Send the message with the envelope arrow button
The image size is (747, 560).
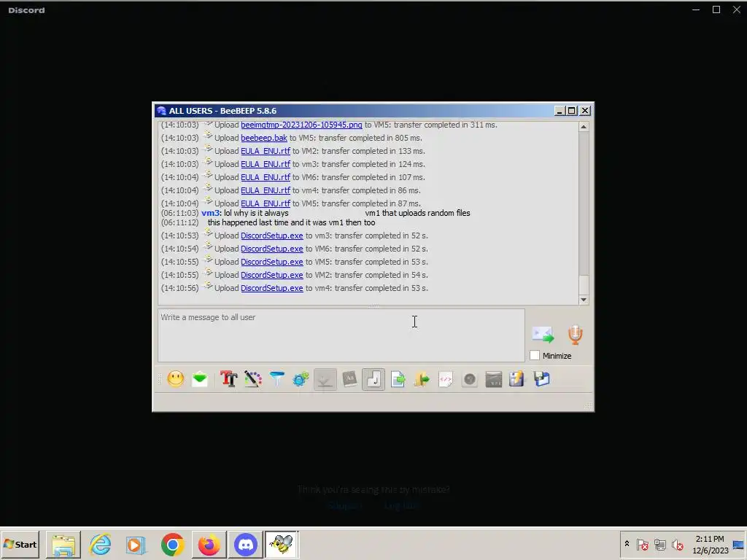(543, 335)
